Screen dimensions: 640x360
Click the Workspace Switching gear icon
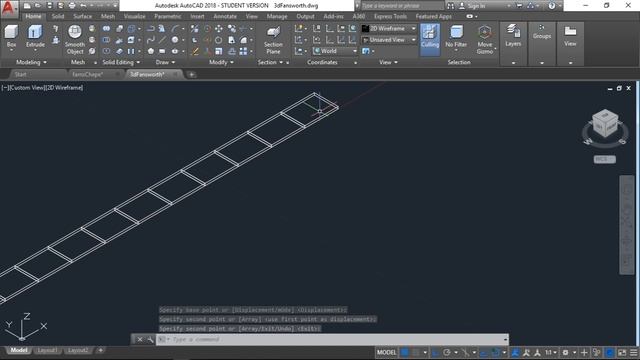pos(565,352)
